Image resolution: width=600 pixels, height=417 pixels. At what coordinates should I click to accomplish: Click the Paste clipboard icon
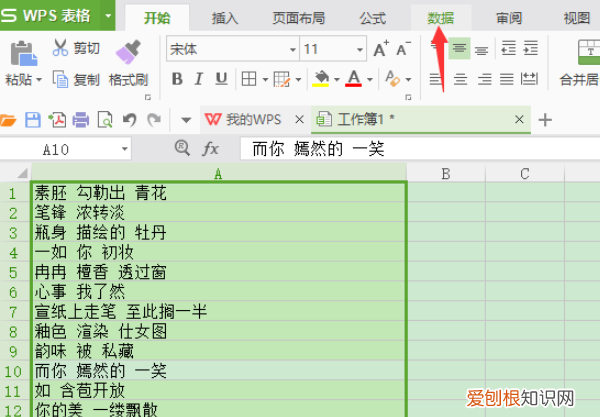tap(24, 53)
